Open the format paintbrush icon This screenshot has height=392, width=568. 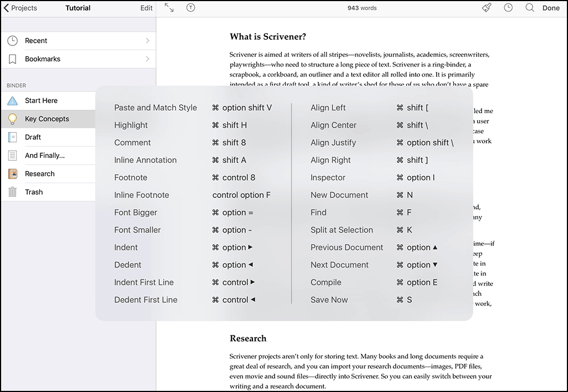pyautogui.click(x=487, y=8)
